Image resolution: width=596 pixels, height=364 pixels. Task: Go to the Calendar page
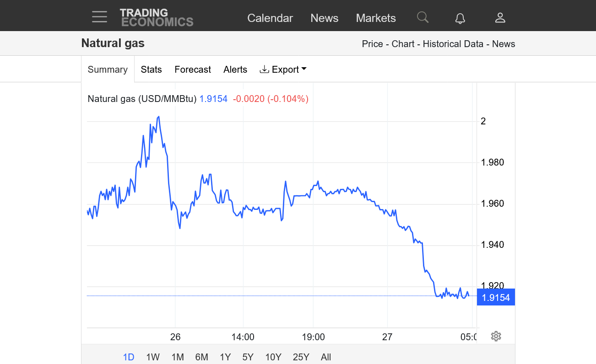(270, 18)
